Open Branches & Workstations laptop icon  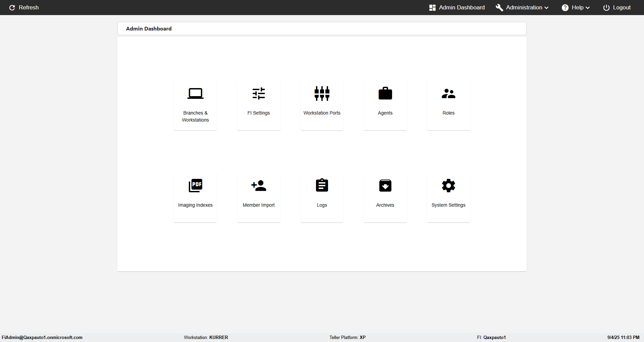(195, 93)
